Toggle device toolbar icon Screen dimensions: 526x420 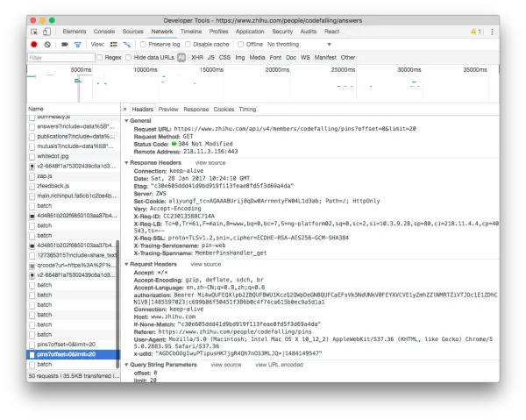pos(46,32)
